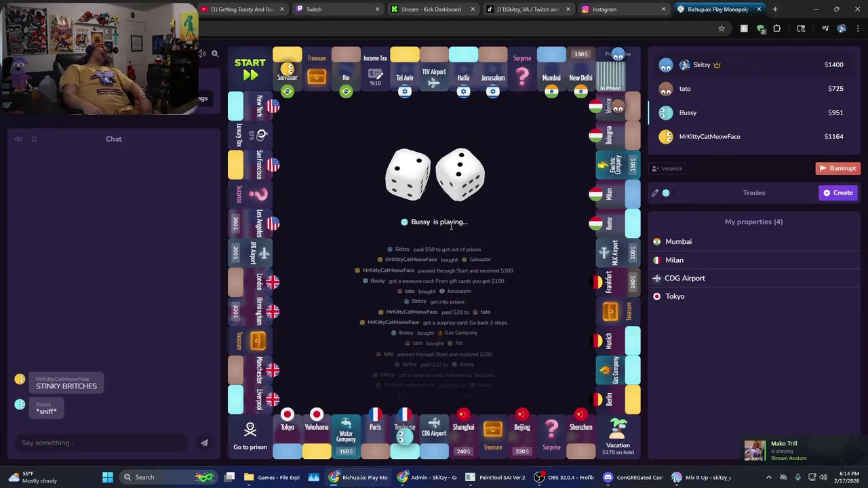
Task: Click the START corner tile on the board
Action: click(250, 68)
